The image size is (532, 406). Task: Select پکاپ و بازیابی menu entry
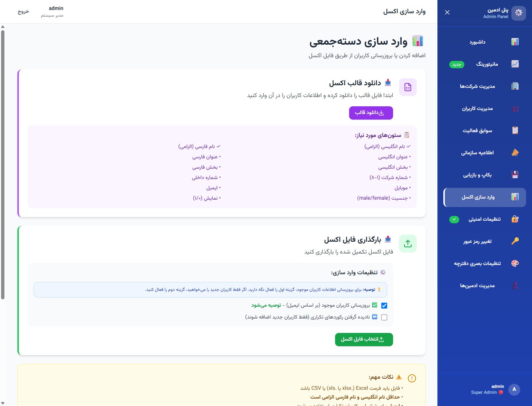(485, 175)
